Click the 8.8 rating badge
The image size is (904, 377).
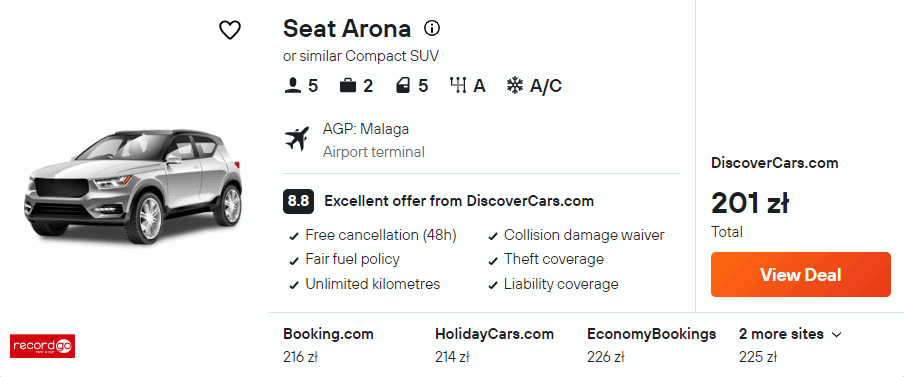[298, 201]
